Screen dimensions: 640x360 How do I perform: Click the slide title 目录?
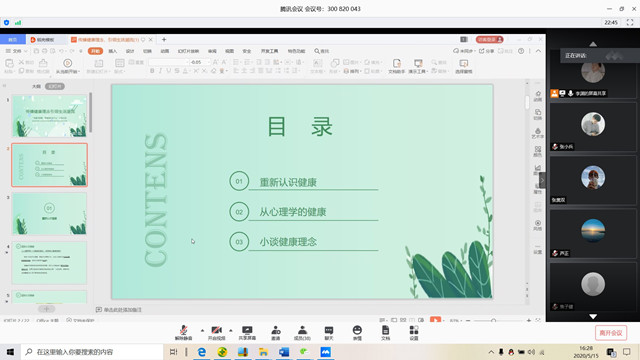[300, 127]
